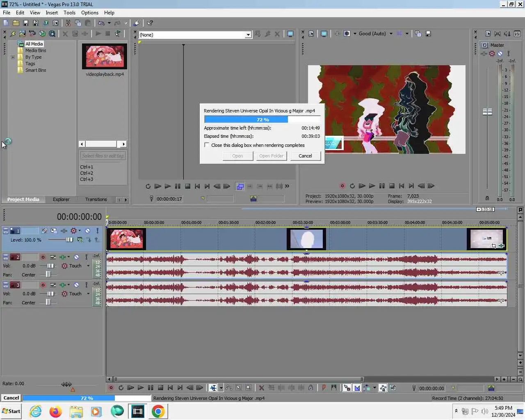This screenshot has height=420, width=525.
Task: Click the Loop Playback icon in trimmer
Action: point(148,186)
